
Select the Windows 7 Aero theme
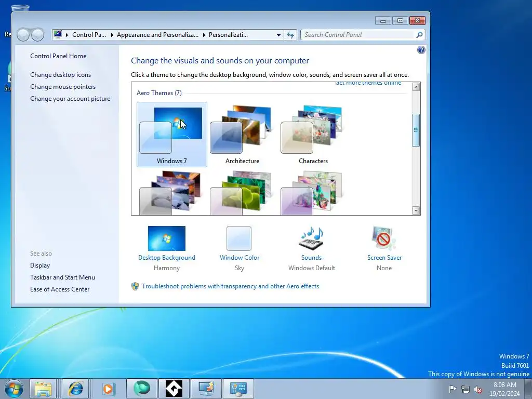[x=171, y=135]
